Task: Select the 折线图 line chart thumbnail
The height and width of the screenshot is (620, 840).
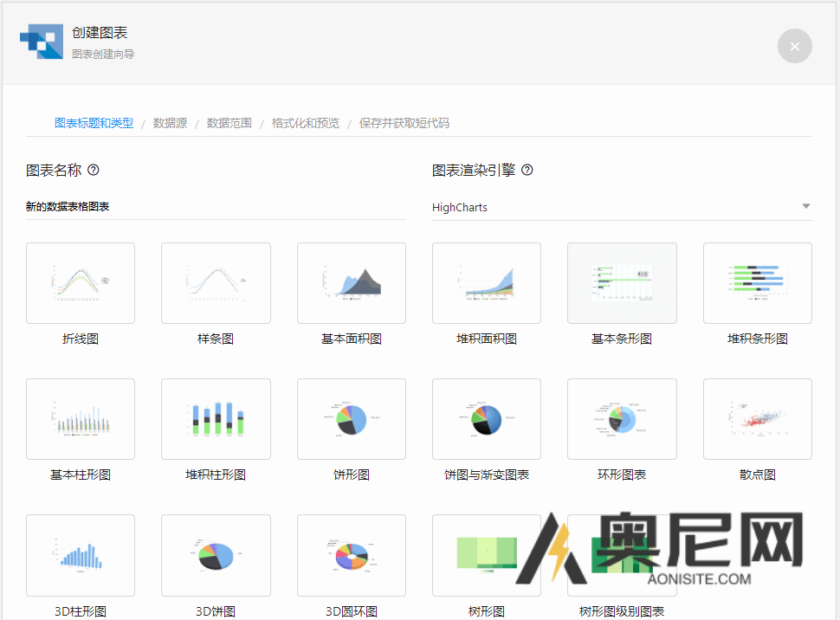Action: (81, 283)
